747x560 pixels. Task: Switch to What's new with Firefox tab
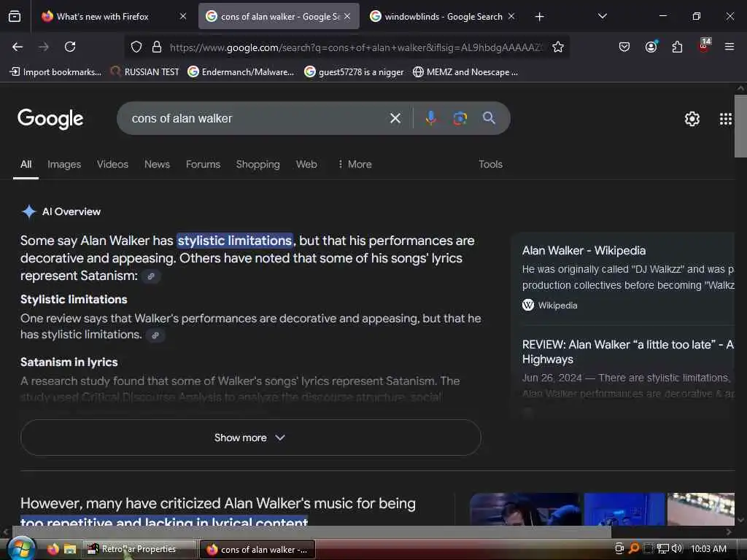(x=102, y=17)
